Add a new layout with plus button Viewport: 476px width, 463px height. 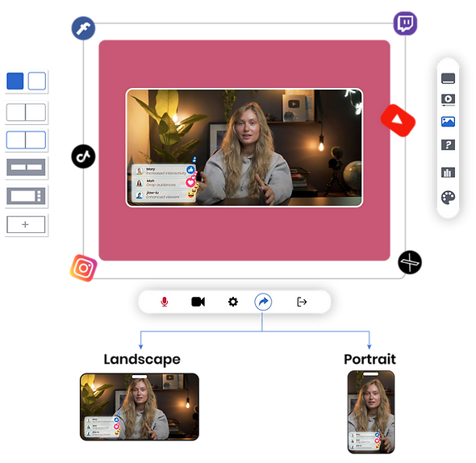(26, 224)
